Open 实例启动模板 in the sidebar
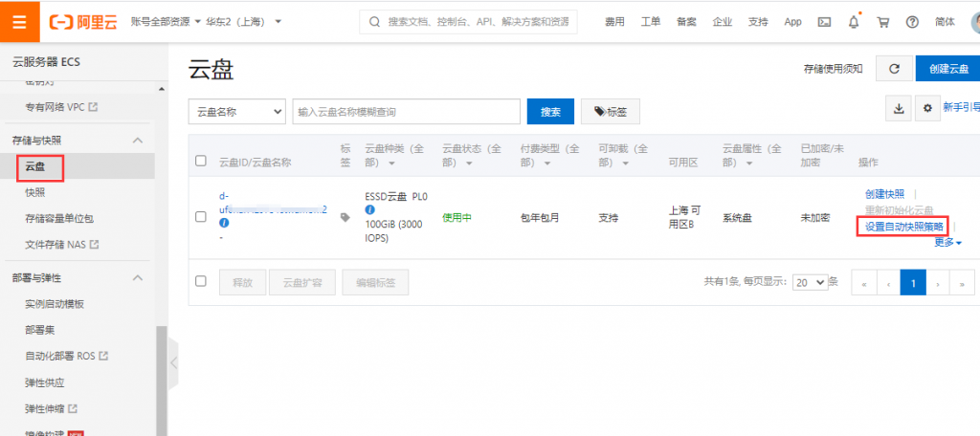This screenshot has width=980, height=436. pyautogui.click(x=55, y=304)
